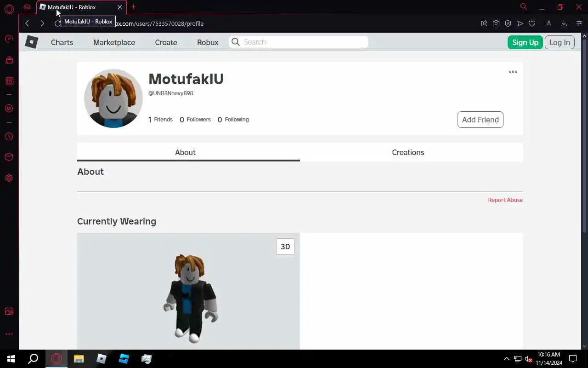Open GX Corner gamepad icon
Image resolution: width=588 pixels, height=368 pixels.
pos(27,7)
